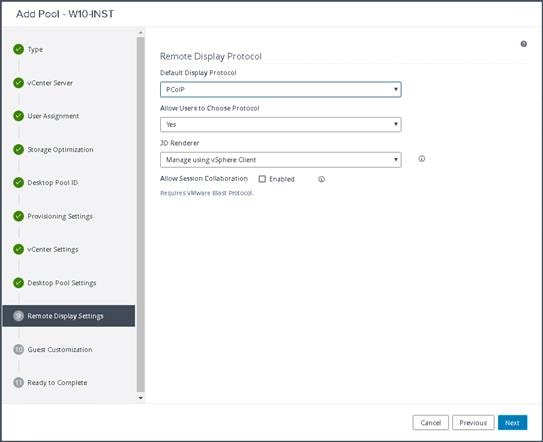Click the green checkmark beside User Assignment

coord(18,116)
